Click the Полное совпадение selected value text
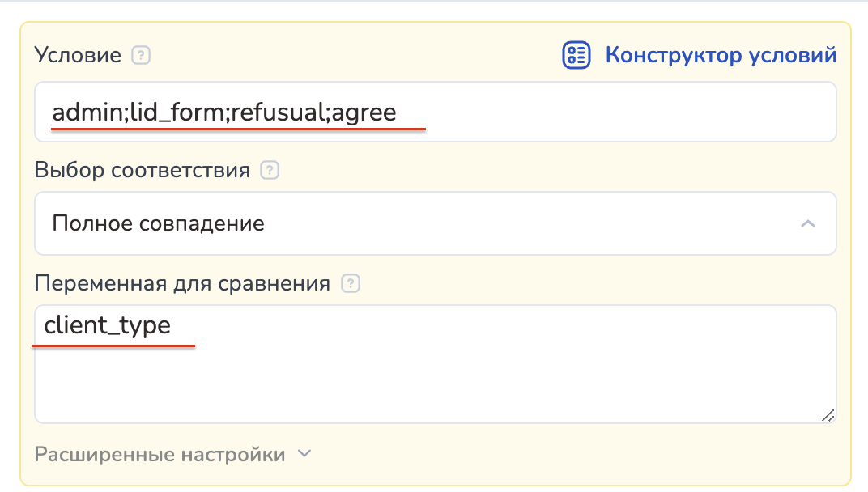Screen dimensions: 868x492 pyautogui.click(x=158, y=223)
